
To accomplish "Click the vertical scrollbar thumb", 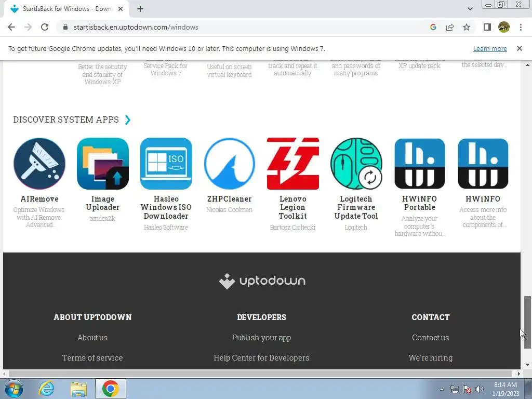I will pos(527,322).
